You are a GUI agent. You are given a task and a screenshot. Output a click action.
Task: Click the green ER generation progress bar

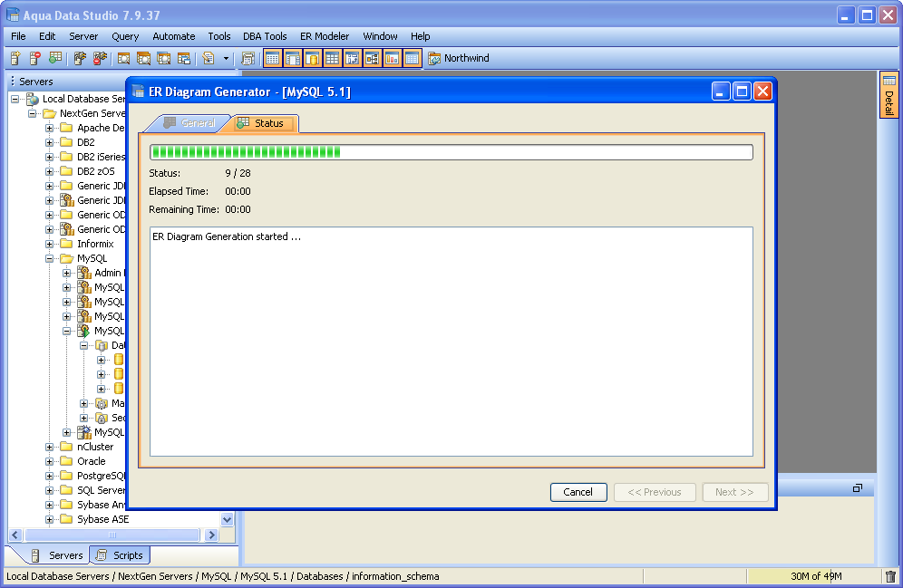click(451, 152)
